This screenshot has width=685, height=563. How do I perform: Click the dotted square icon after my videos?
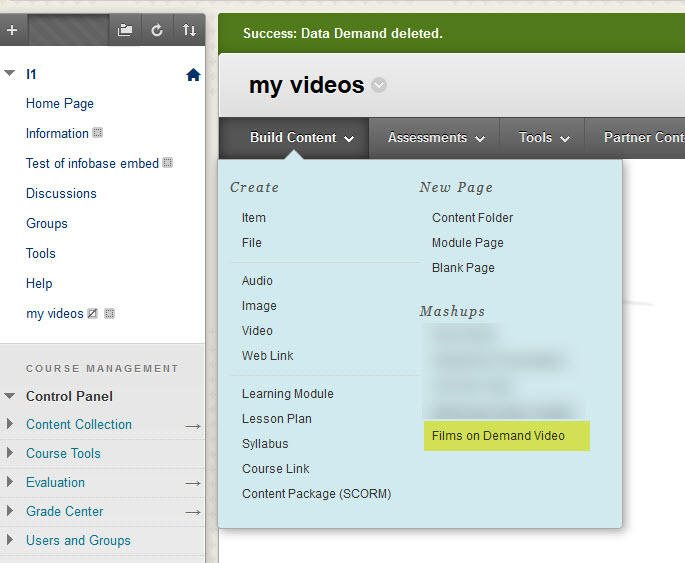point(110,314)
